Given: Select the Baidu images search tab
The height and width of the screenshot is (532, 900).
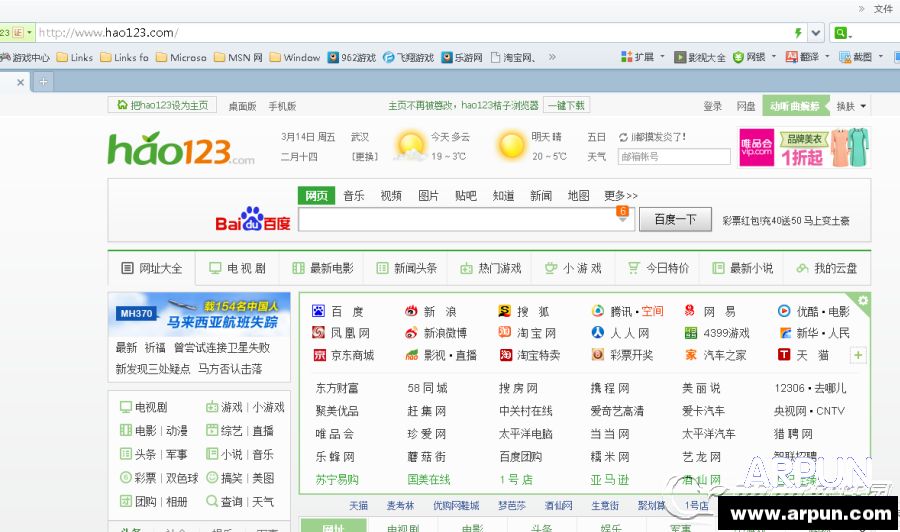Looking at the screenshot, I should [x=428, y=196].
